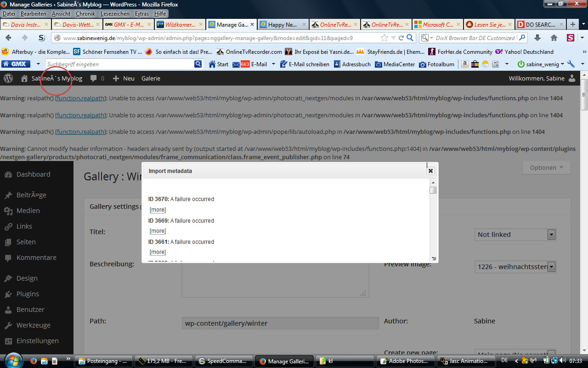Click the weather icon in GMX toolbar
This screenshot has height=368, width=588.
click(x=485, y=64)
